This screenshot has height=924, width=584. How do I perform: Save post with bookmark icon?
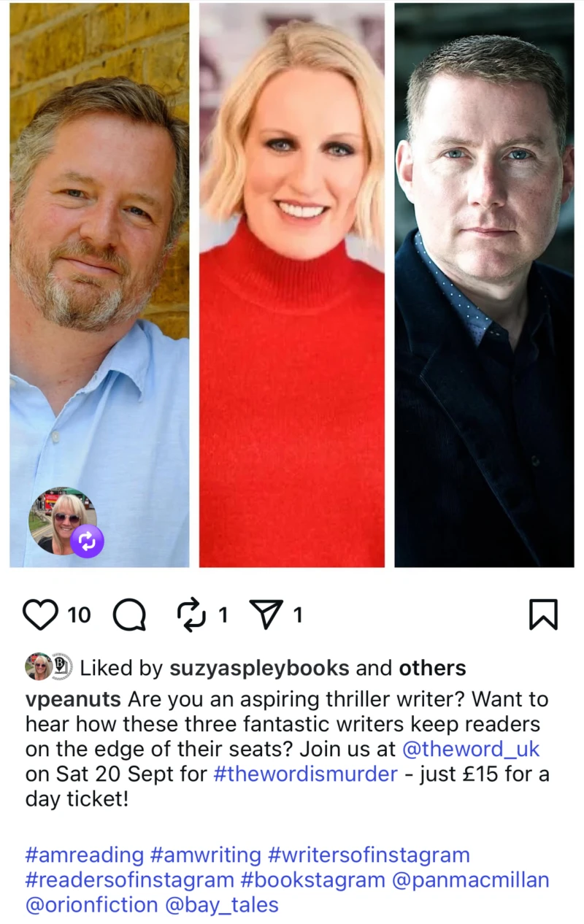[543, 615]
